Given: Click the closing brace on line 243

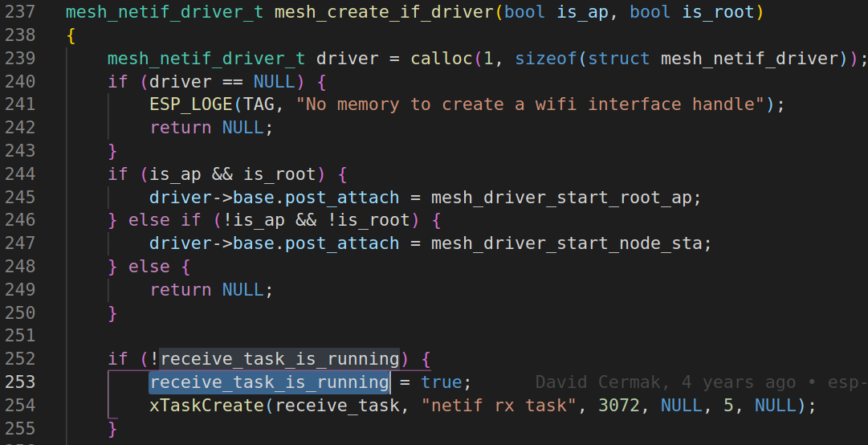Looking at the screenshot, I should coord(112,150).
